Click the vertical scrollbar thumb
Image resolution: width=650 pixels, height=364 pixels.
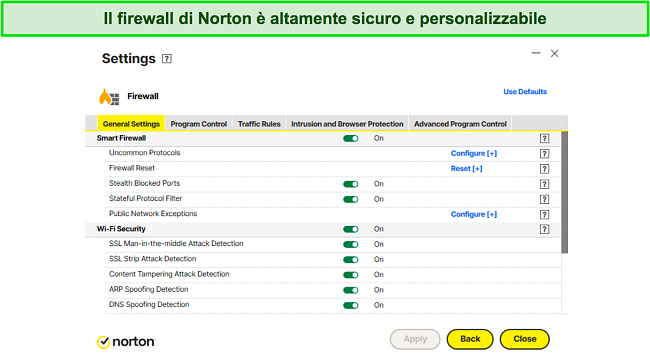point(565,192)
